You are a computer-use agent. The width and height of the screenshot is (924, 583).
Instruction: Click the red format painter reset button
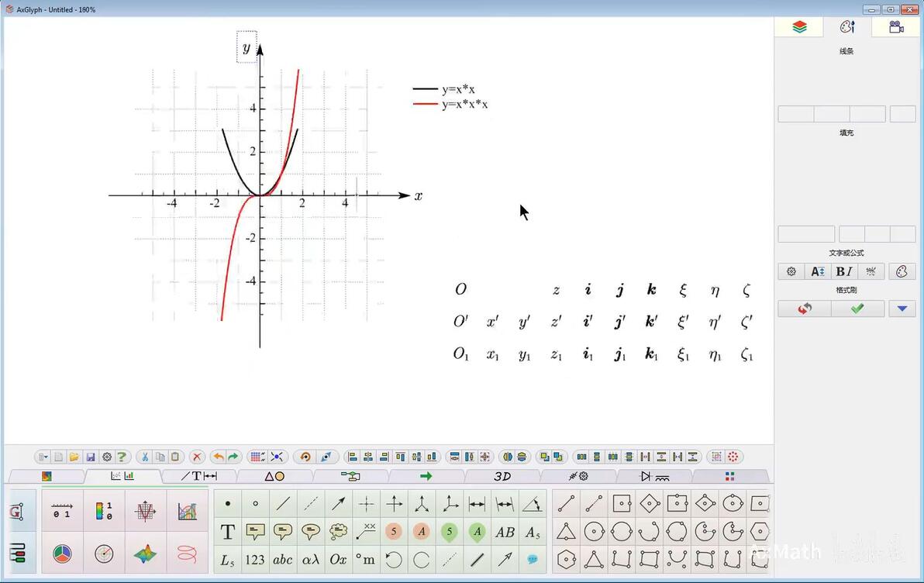click(x=805, y=309)
